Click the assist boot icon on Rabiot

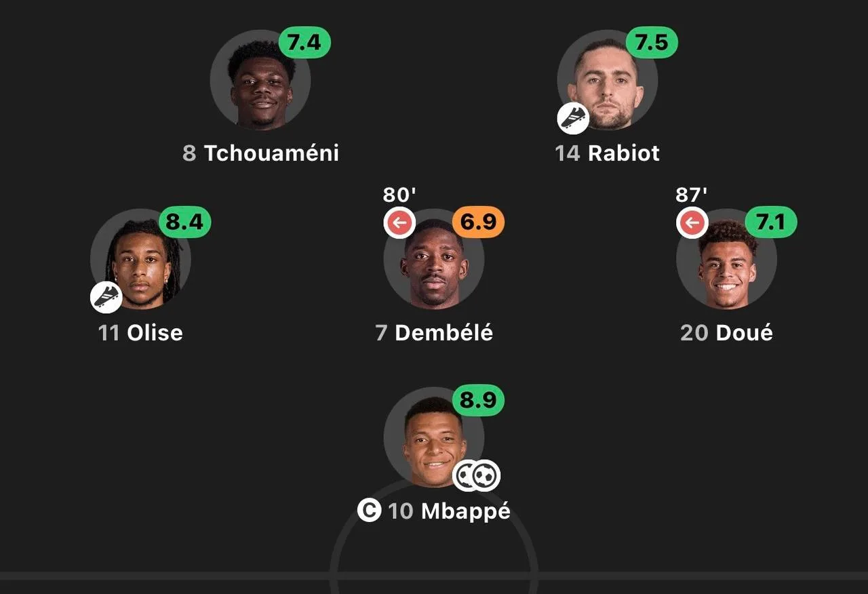(x=573, y=119)
